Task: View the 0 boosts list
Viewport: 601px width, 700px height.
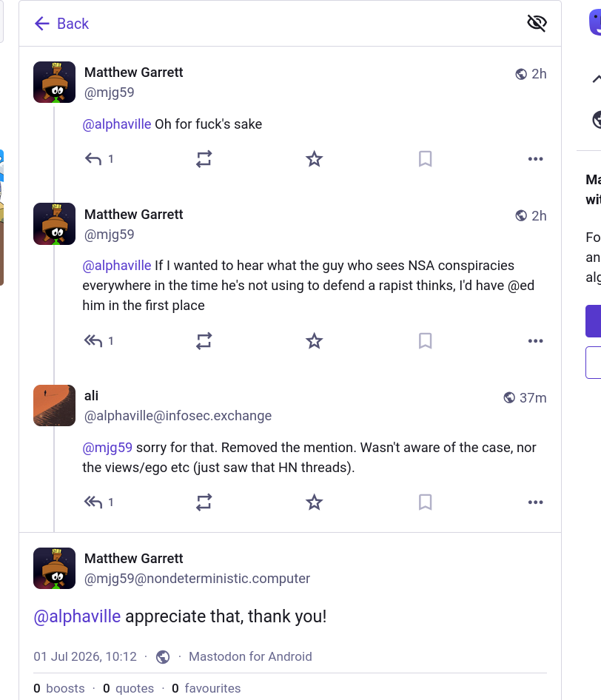Action: pyautogui.click(x=59, y=688)
